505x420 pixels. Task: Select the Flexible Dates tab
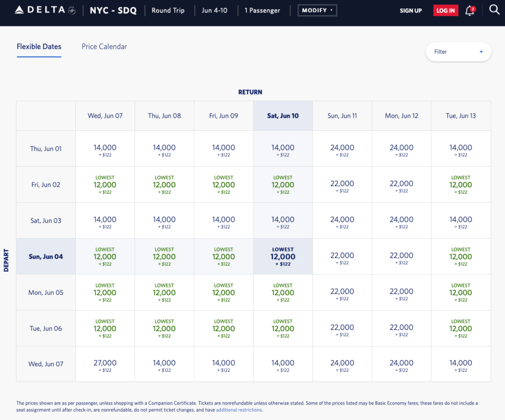[x=39, y=47]
